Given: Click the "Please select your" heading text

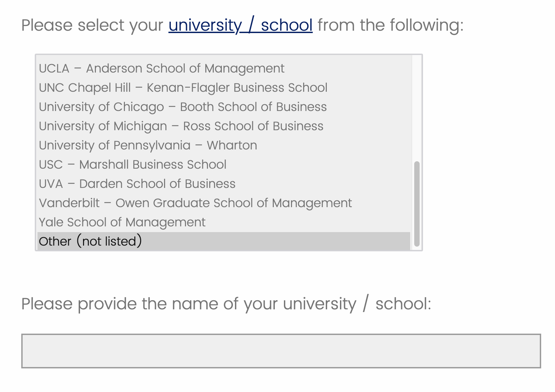Looking at the screenshot, I should tap(92, 25).
